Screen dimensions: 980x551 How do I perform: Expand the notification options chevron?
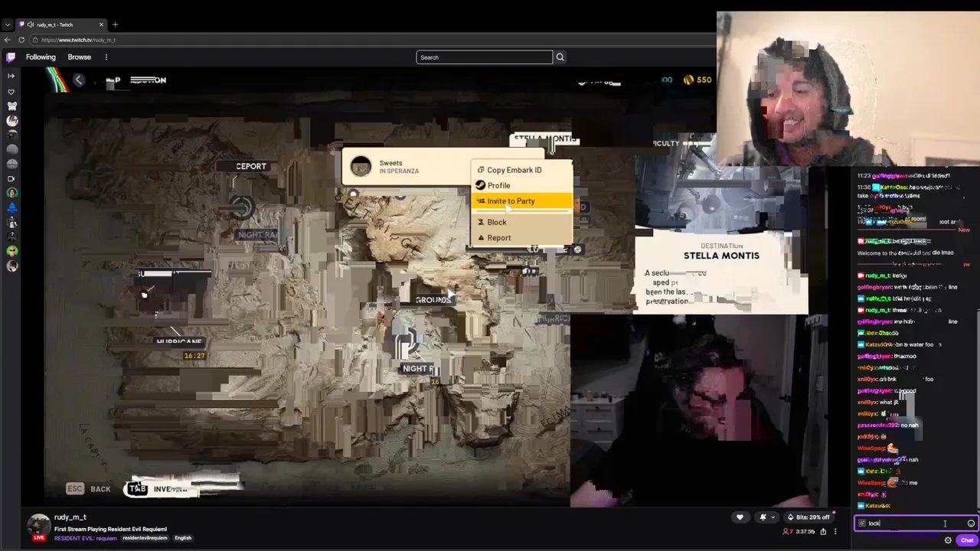click(x=773, y=517)
